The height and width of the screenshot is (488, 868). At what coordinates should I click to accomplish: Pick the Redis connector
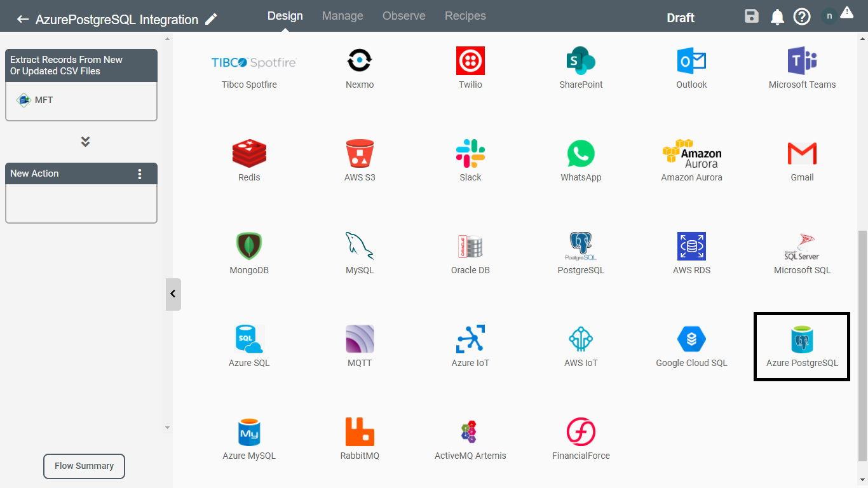click(x=249, y=160)
